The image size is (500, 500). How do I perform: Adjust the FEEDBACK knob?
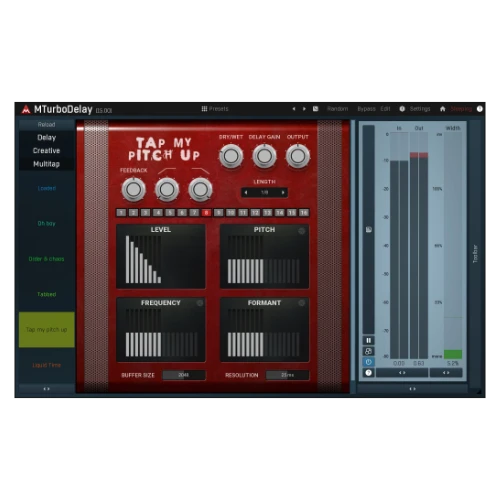tap(133, 189)
